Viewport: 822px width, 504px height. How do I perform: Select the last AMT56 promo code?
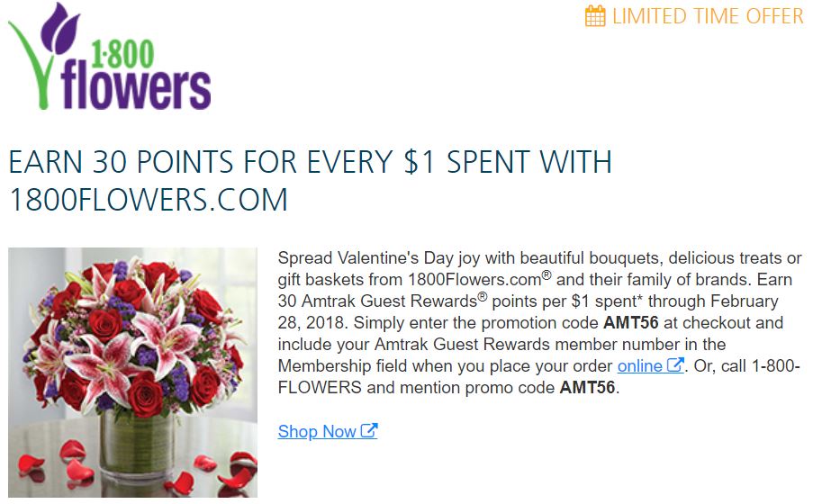[x=587, y=387]
